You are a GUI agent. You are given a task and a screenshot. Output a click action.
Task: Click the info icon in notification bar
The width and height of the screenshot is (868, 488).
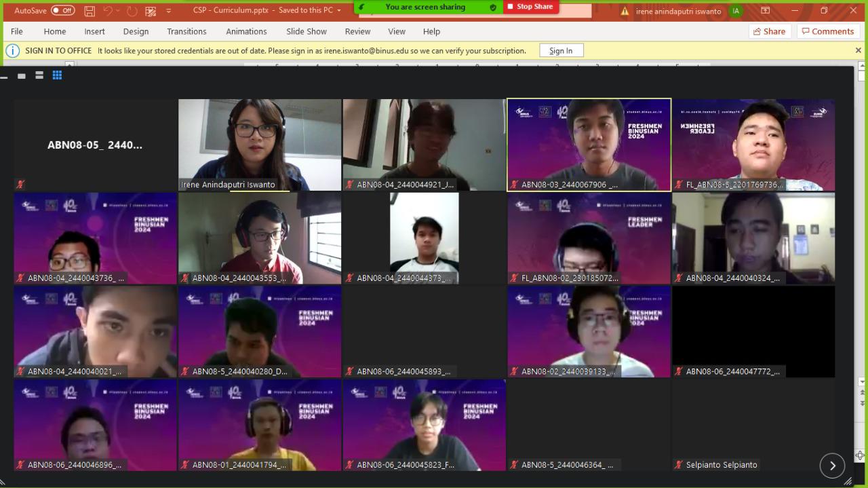tap(13, 51)
